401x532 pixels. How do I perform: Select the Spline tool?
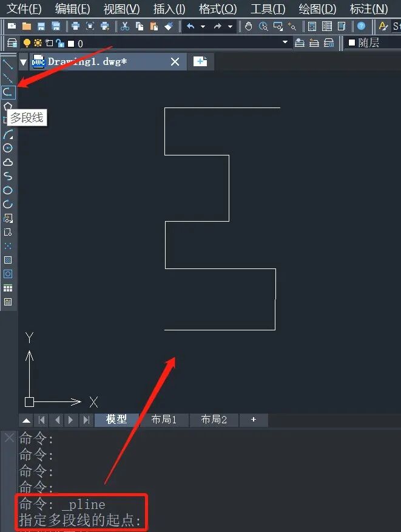point(8,176)
